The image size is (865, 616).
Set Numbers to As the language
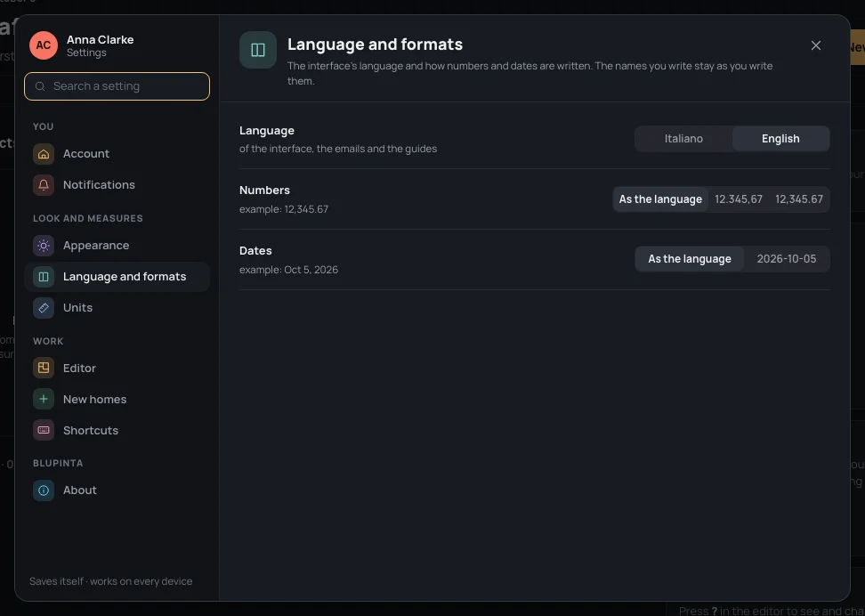click(x=660, y=199)
